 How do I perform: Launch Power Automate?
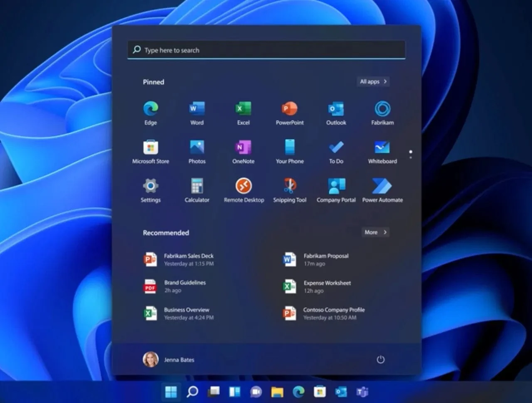[382, 190]
